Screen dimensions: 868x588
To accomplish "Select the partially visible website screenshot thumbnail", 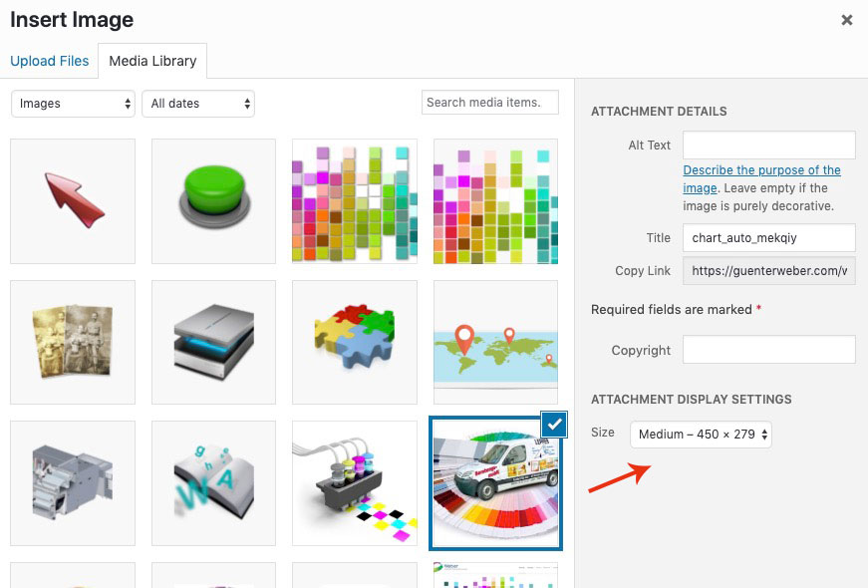I will tap(496, 575).
